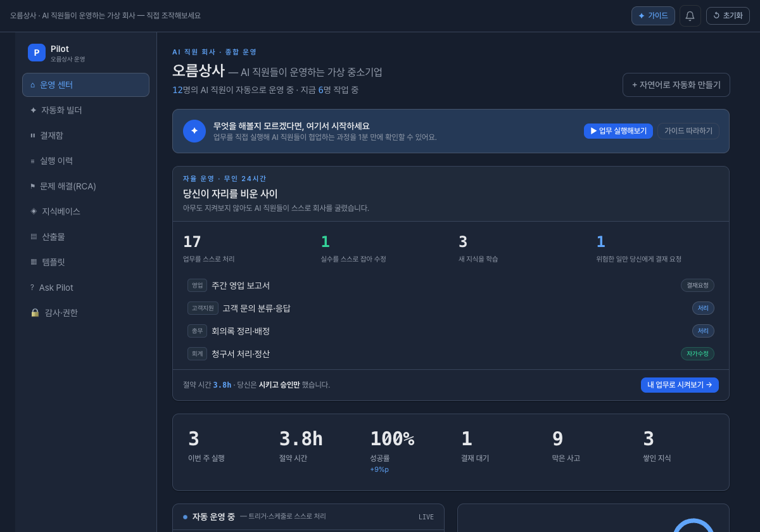Click the 고객 문의 분류·응답 row
760x532 pixels.
[x=451, y=308]
